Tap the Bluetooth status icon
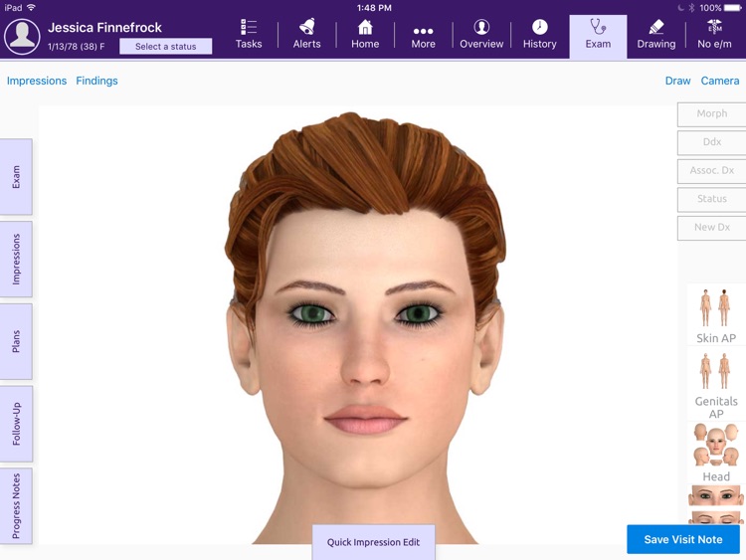Image resolution: width=746 pixels, height=560 pixels. pyautogui.click(x=691, y=8)
